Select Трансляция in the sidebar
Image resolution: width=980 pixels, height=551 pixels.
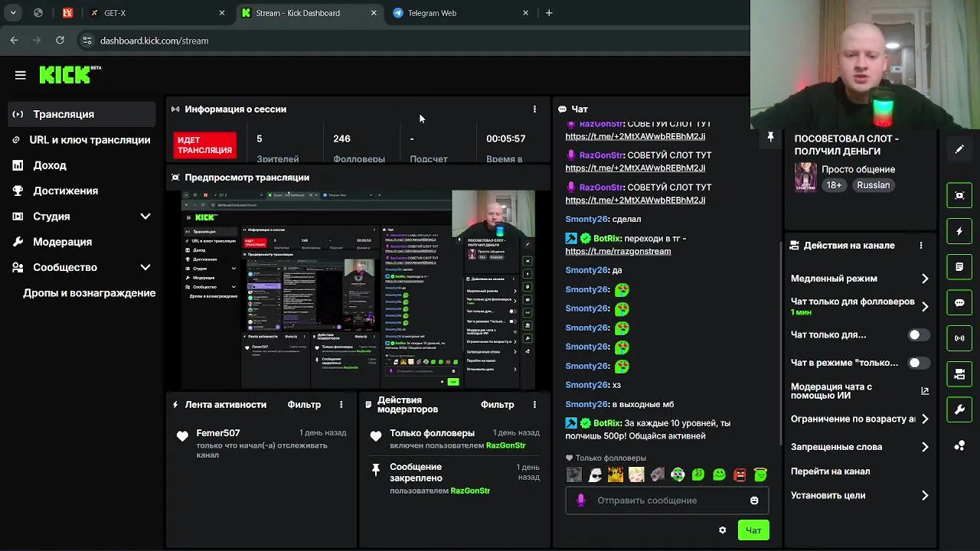81,114
